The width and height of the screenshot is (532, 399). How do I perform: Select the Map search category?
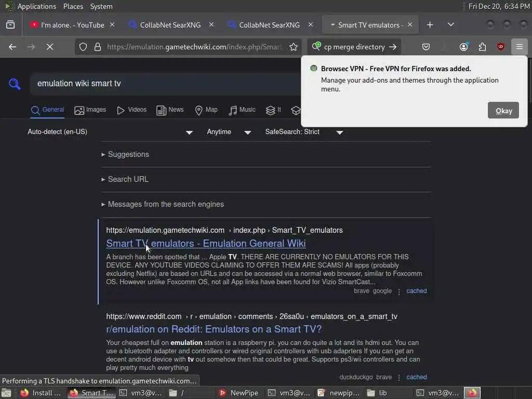click(206, 110)
